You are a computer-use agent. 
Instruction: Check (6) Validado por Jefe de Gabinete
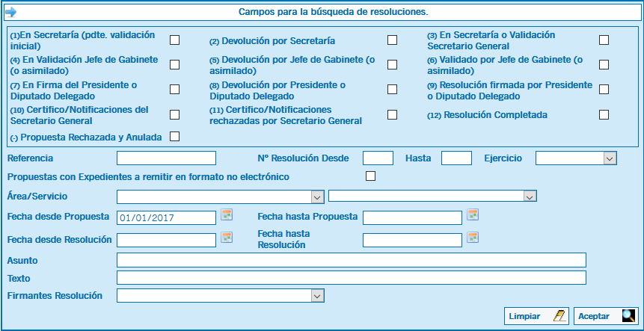point(604,64)
